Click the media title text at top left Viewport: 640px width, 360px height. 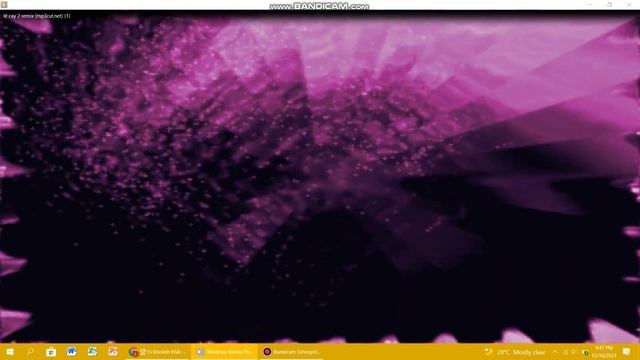(x=37, y=16)
